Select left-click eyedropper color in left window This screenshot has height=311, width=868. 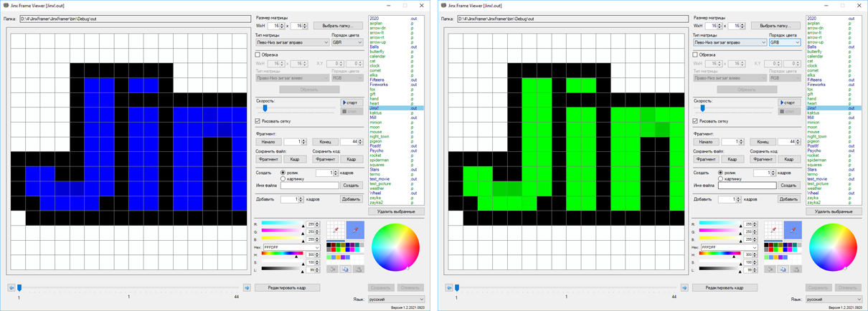[x=336, y=230]
